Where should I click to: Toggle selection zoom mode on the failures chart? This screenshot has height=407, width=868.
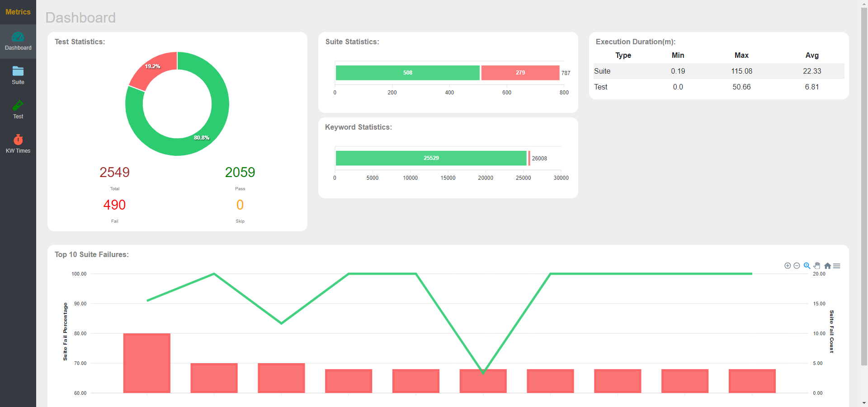807,266
